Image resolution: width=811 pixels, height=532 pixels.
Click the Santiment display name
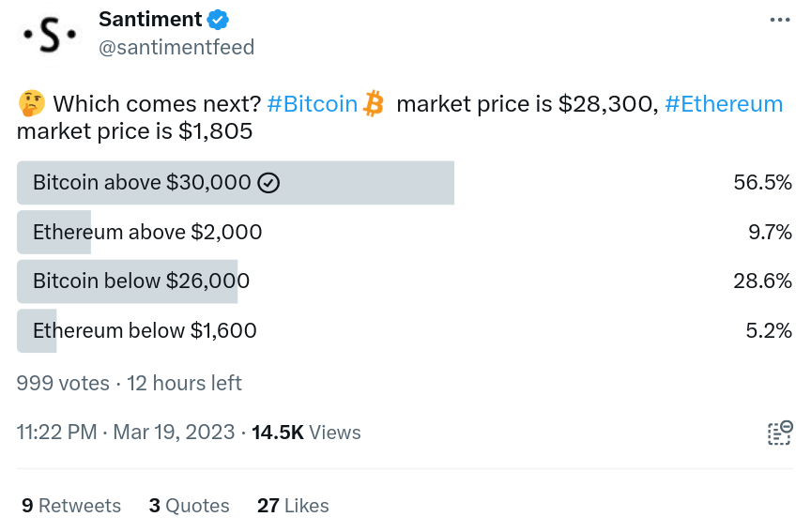(x=150, y=20)
